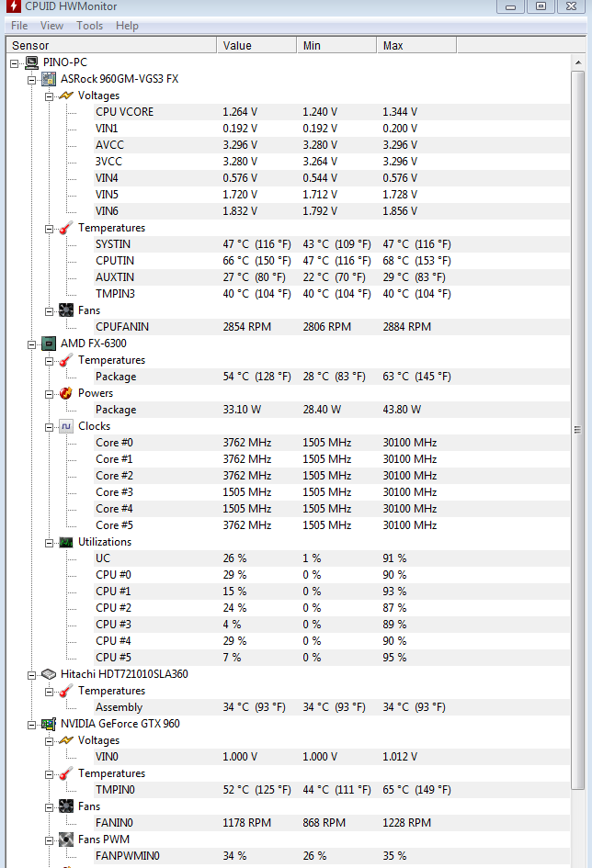Collapse the Utilizations group
This screenshot has height=868, width=592.
pos(49,544)
